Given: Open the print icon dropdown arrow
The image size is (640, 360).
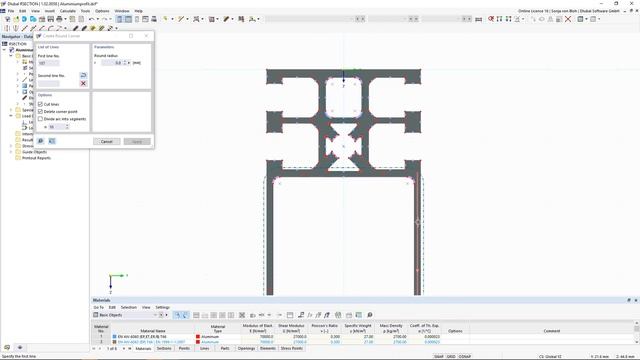Looking at the screenshot, I should click(x=65, y=19).
